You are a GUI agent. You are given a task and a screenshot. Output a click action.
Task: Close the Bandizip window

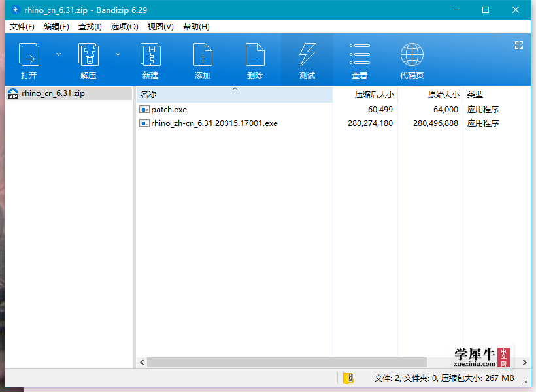pyautogui.click(x=516, y=10)
